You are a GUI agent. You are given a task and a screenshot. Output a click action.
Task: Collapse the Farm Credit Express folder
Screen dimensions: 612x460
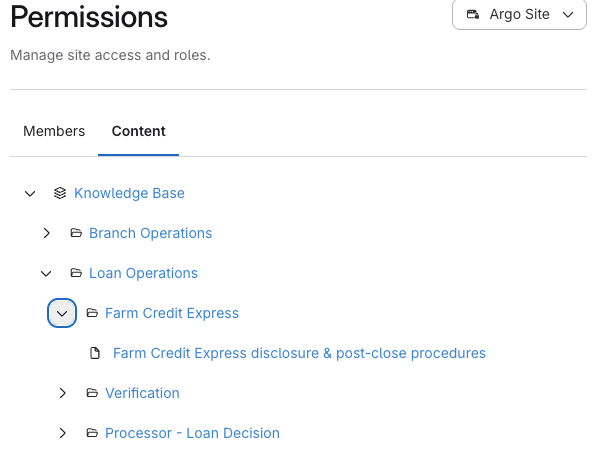(62, 313)
